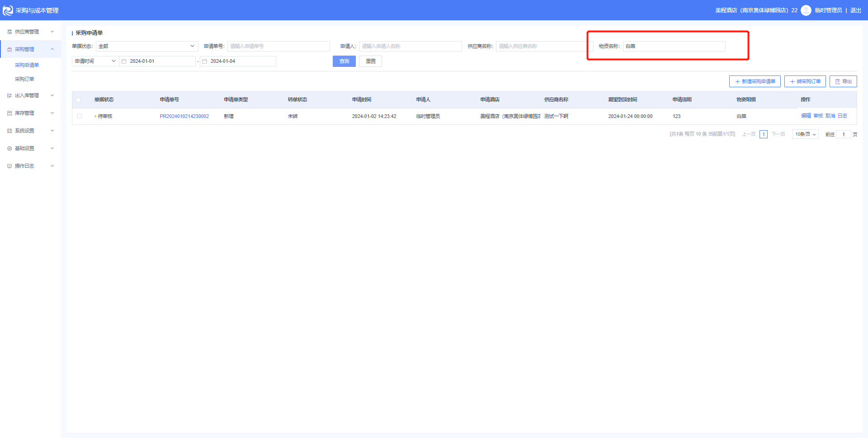Click 转采购订单 button
This screenshot has height=438, width=868.
[x=805, y=81]
